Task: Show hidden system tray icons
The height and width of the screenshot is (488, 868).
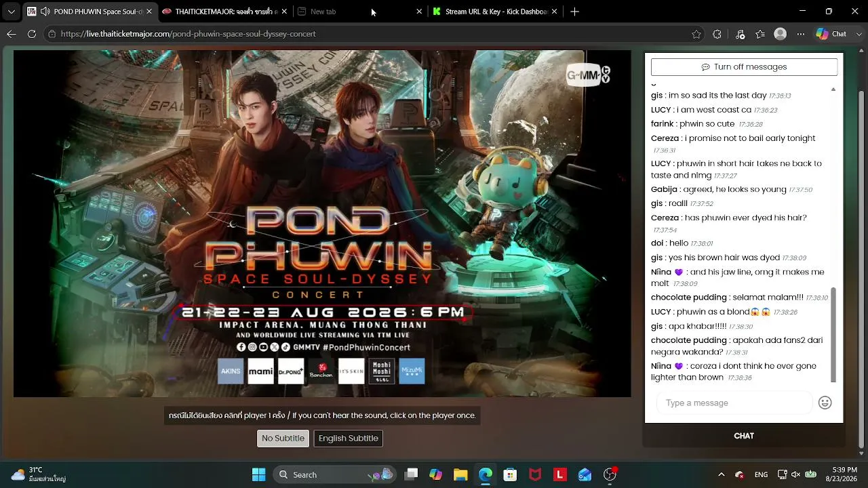Action: click(721, 474)
